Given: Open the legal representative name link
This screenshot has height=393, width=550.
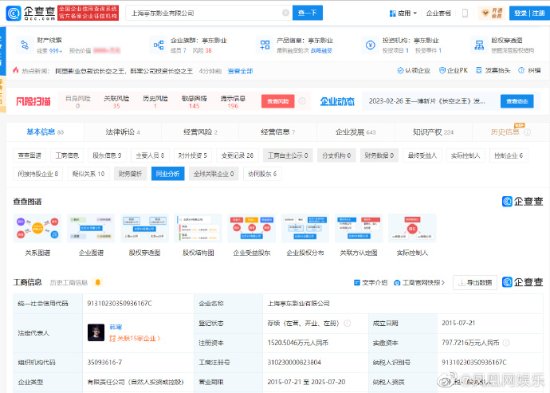Looking at the screenshot, I should pyautogui.click(x=116, y=327).
